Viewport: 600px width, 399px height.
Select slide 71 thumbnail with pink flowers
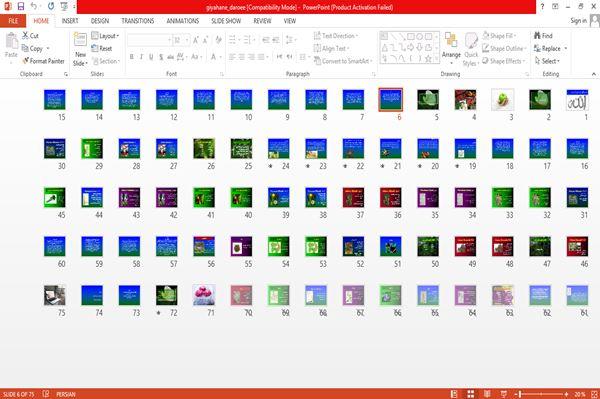click(x=204, y=295)
